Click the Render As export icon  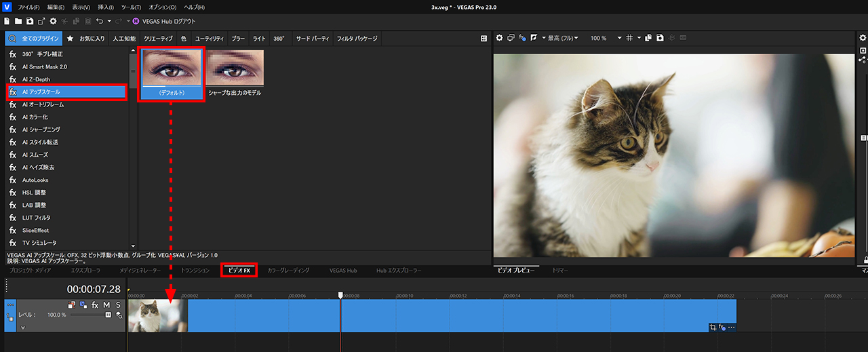coord(41,21)
